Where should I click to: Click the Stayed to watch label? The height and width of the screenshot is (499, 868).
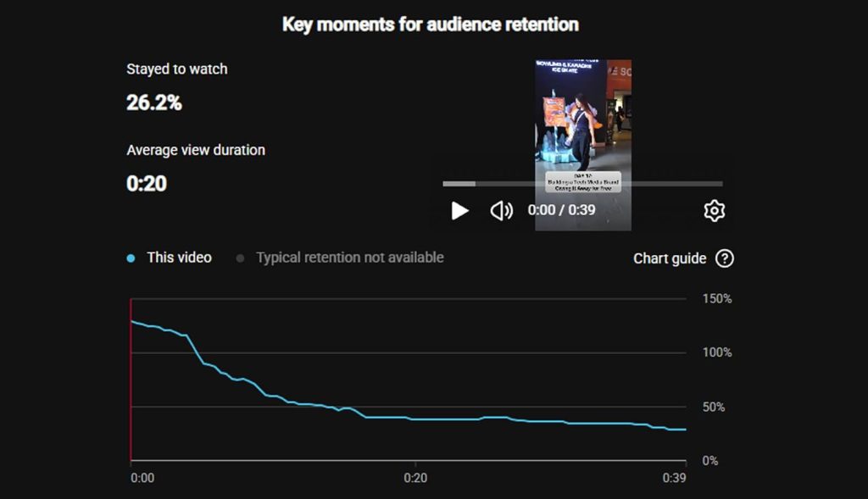(x=176, y=69)
